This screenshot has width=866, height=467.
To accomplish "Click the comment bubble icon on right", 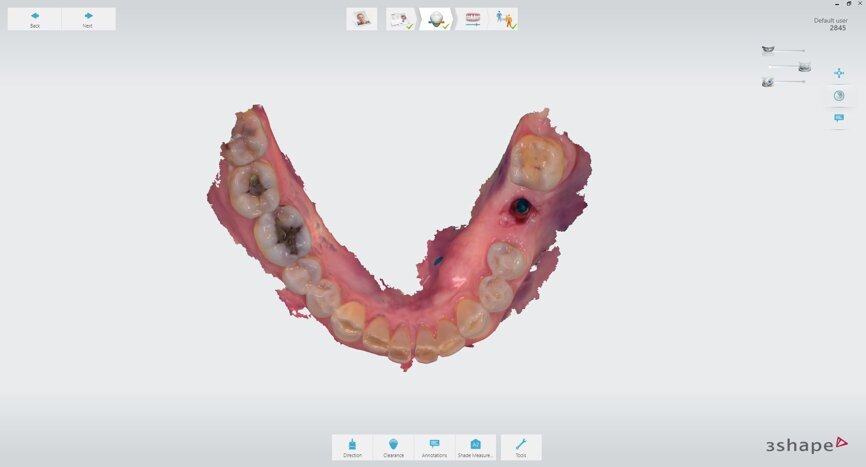I will (838, 119).
